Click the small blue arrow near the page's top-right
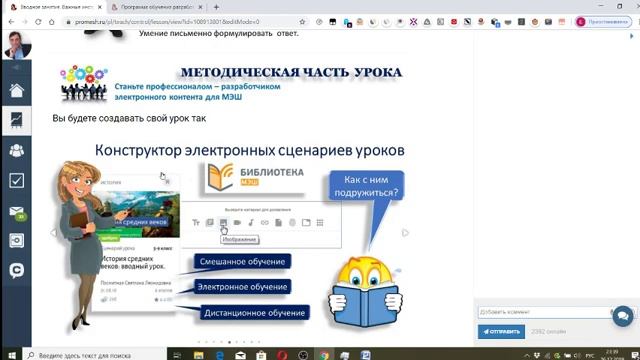 (631, 36)
